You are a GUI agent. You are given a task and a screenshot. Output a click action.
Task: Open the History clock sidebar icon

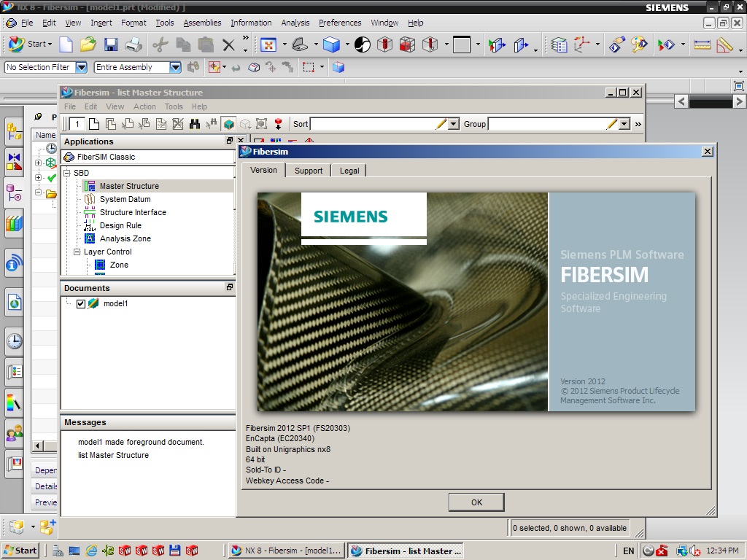coord(15,341)
